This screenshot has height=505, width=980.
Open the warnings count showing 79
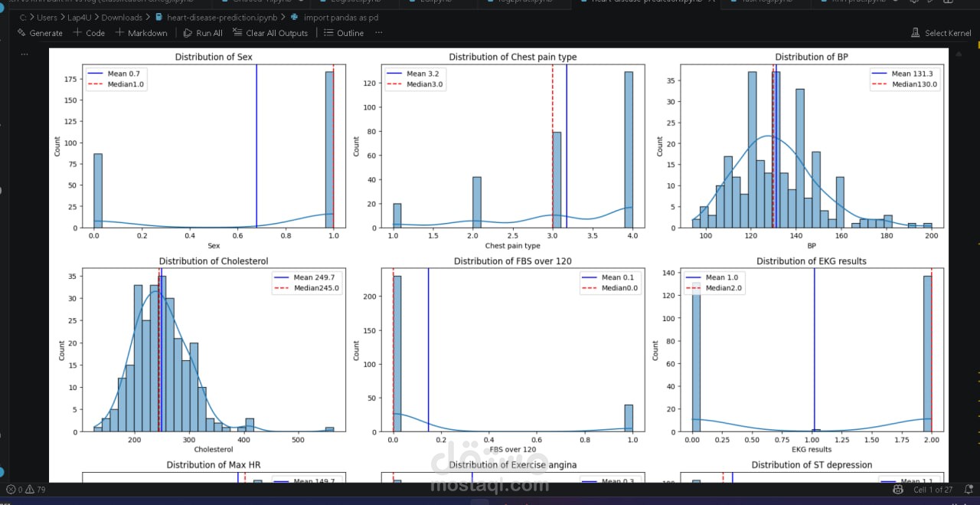36,490
